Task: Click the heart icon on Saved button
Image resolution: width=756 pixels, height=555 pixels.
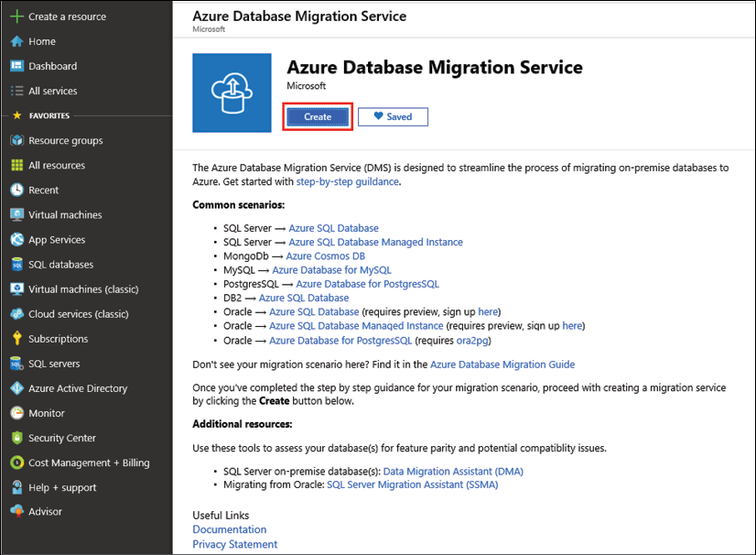Action: coord(379,115)
